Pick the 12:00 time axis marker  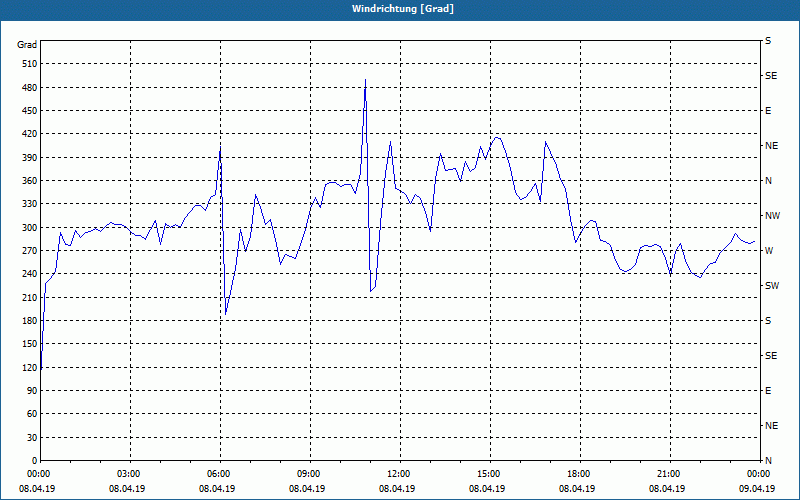click(x=399, y=474)
